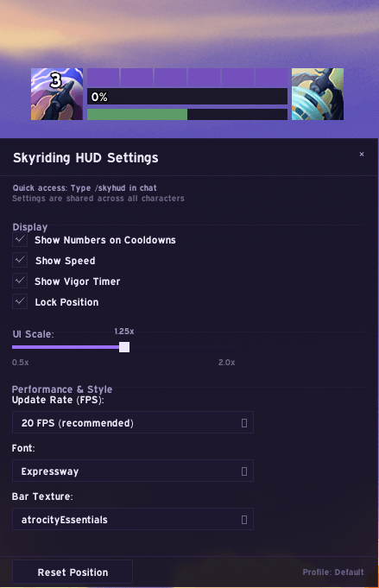Toggle Show Numbers on Cooldowns checkbox

tap(20, 240)
